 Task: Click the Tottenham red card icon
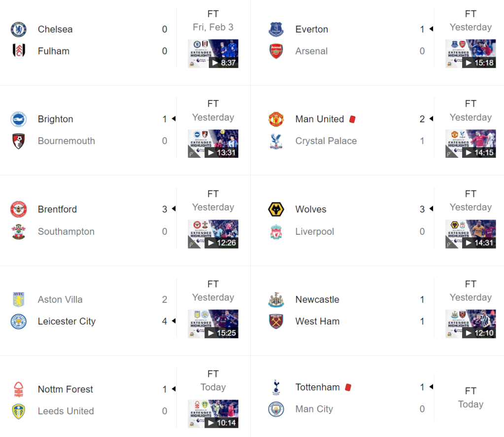348,387
